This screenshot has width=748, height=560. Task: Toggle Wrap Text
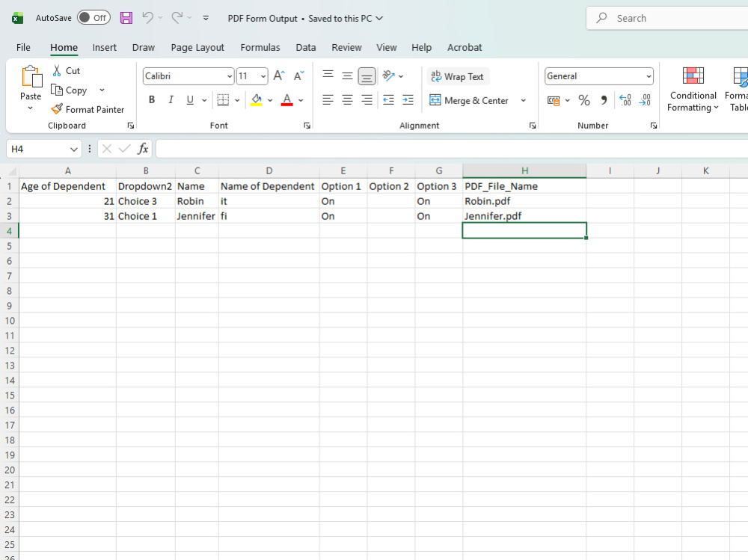tap(458, 76)
